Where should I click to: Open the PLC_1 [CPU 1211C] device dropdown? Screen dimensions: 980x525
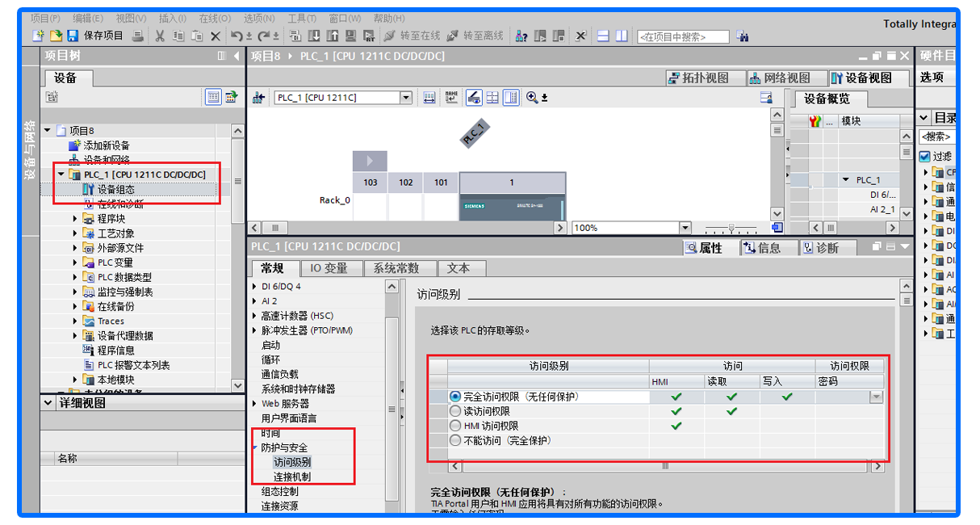click(406, 98)
